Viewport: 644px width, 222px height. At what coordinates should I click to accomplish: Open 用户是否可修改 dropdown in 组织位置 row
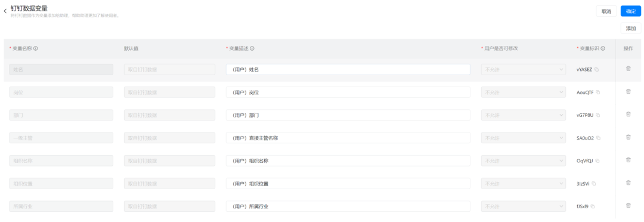524,184
